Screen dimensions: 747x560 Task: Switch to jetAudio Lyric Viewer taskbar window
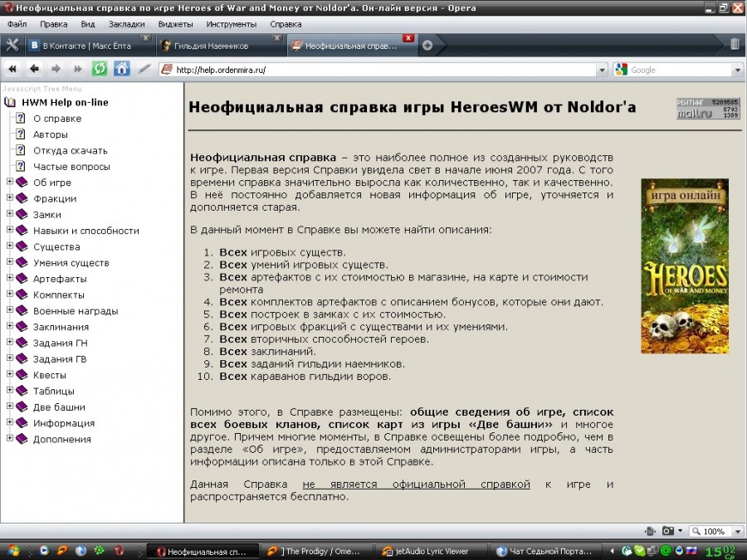point(431,552)
